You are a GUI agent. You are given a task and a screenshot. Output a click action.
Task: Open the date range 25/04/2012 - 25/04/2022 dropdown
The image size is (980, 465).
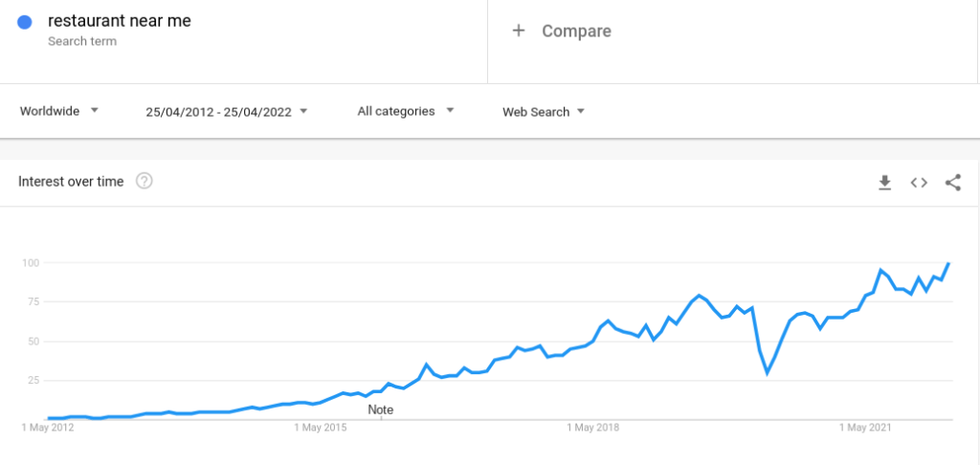pos(227,112)
